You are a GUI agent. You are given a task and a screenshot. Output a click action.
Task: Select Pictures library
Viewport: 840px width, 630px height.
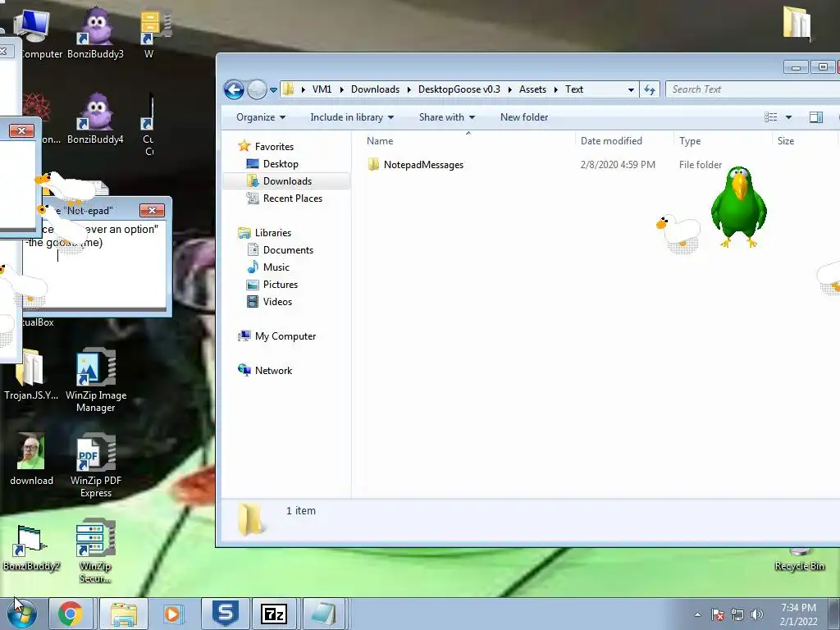click(x=281, y=285)
